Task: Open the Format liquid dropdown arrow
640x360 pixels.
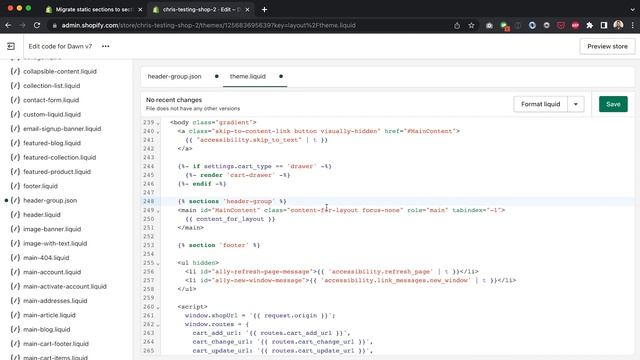Action: pyautogui.click(x=576, y=104)
